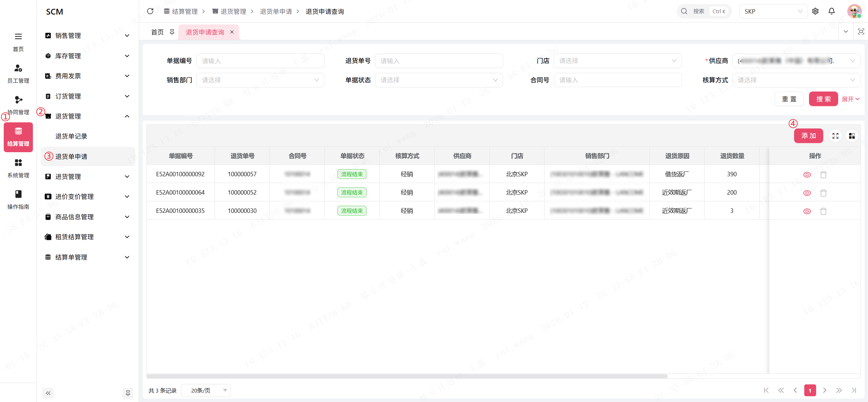Viewport: 868px width, 402px height.
Task: Click the fullscreen table icon beside 添加
Action: tap(835, 136)
